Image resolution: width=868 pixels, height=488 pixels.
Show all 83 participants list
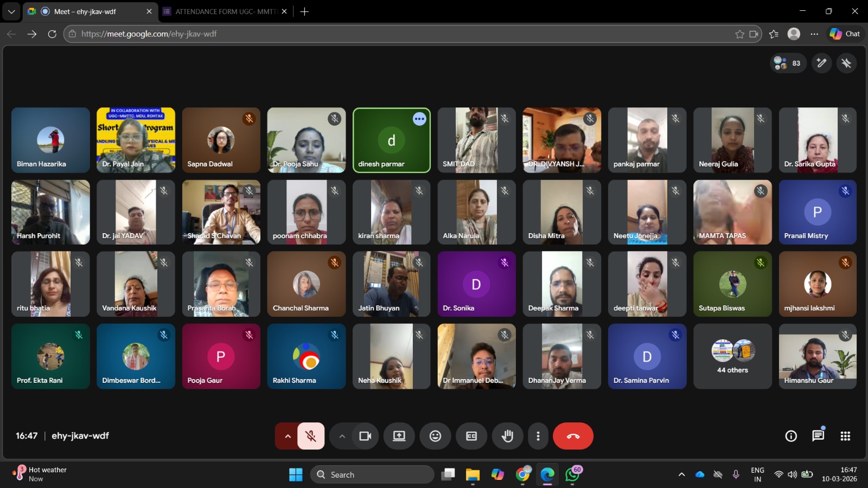click(788, 63)
